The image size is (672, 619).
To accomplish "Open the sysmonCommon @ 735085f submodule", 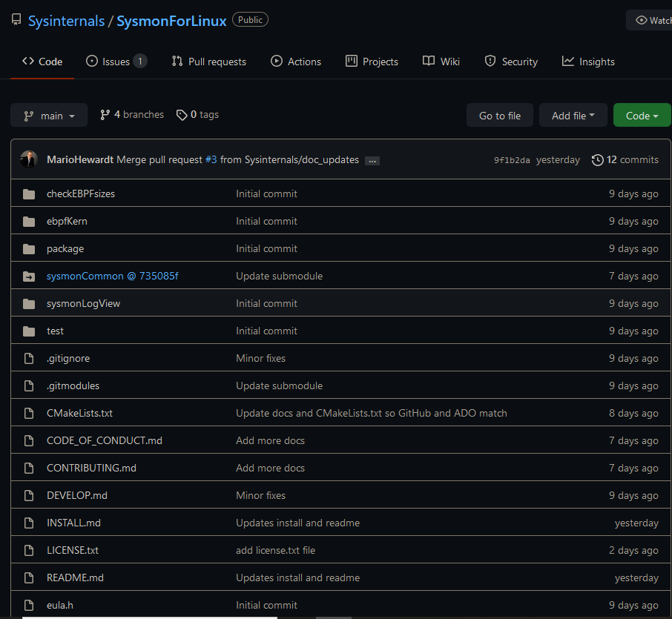I will pyautogui.click(x=112, y=276).
